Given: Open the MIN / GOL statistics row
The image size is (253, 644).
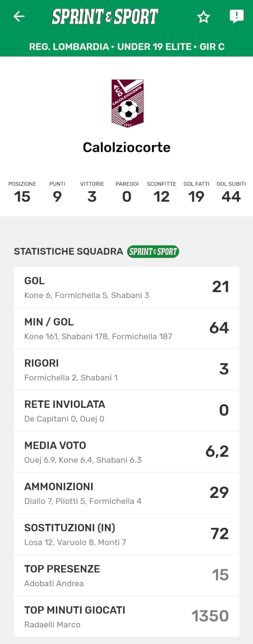Looking at the screenshot, I should tap(126, 328).
